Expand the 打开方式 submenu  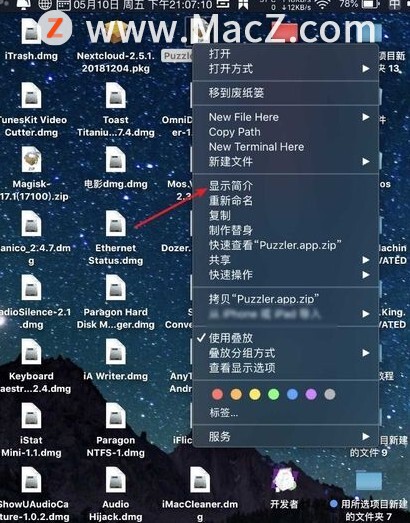pos(286,69)
